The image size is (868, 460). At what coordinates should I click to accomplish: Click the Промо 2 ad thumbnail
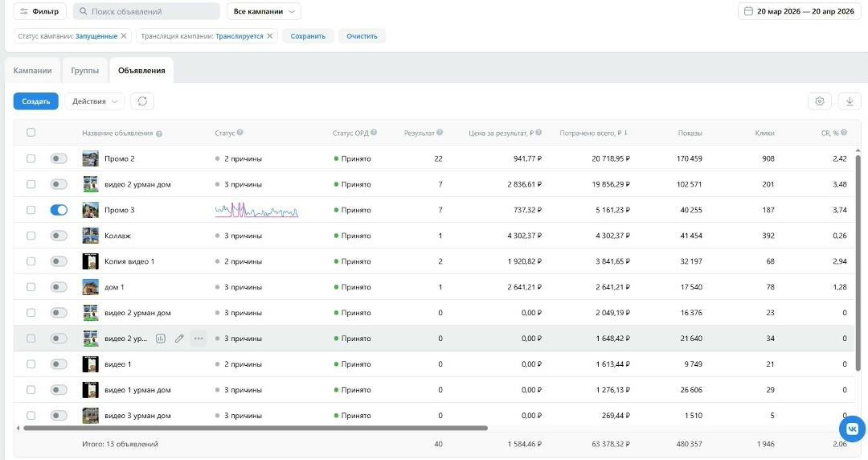pyautogui.click(x=90, y=158)
